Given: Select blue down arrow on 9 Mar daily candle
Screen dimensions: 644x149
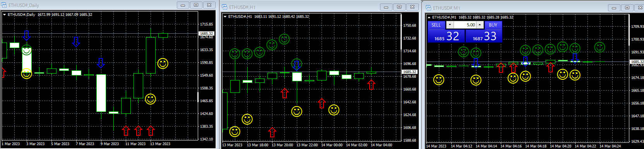Looking at the screenshot, I should (x=101, y=63).
